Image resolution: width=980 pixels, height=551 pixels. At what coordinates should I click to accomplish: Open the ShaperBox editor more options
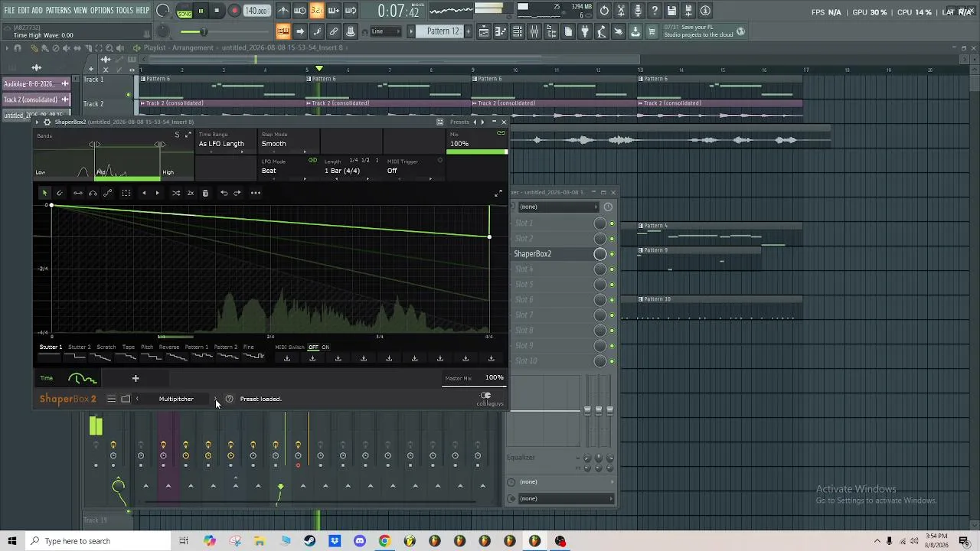click(256, 193)
